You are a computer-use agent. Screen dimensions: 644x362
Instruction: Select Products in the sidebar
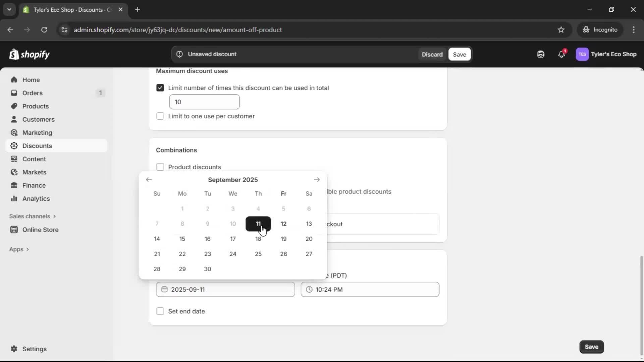click(x=35, y=106)
